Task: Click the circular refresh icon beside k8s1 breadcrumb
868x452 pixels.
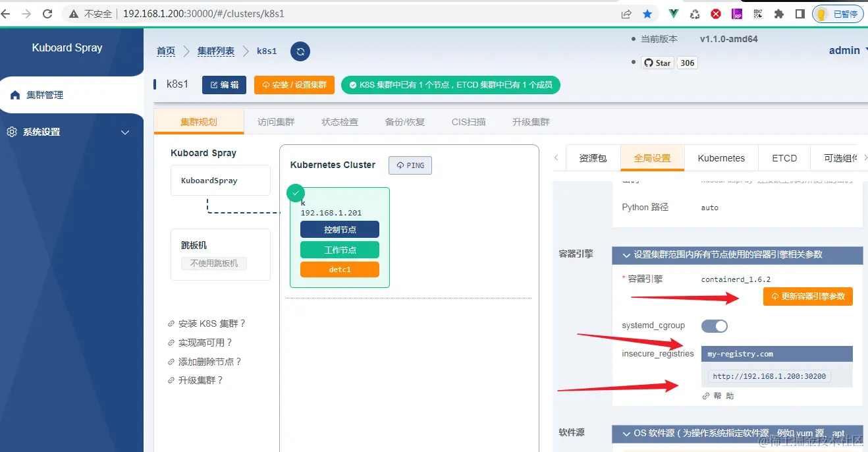Action: pos(300,51)
